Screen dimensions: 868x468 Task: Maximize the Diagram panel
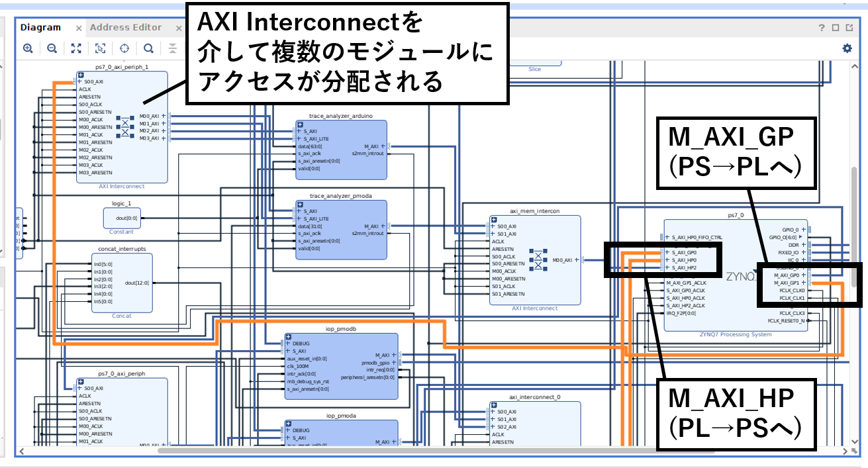836,27
